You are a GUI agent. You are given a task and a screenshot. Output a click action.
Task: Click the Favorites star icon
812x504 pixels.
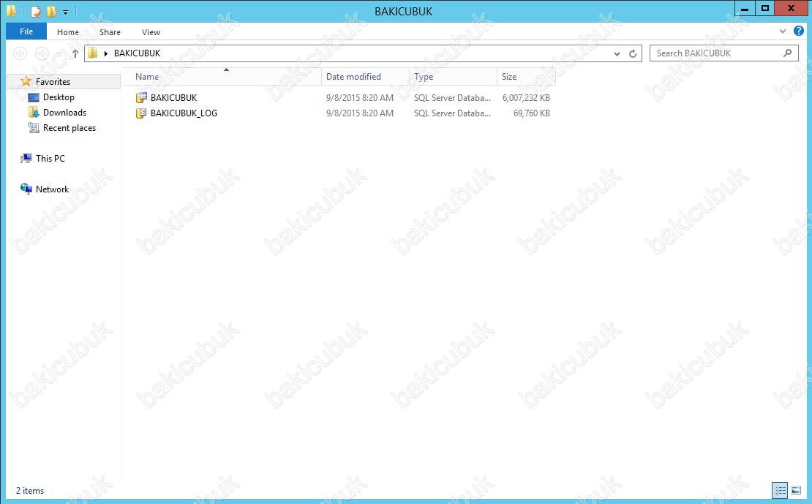point(26,81)
